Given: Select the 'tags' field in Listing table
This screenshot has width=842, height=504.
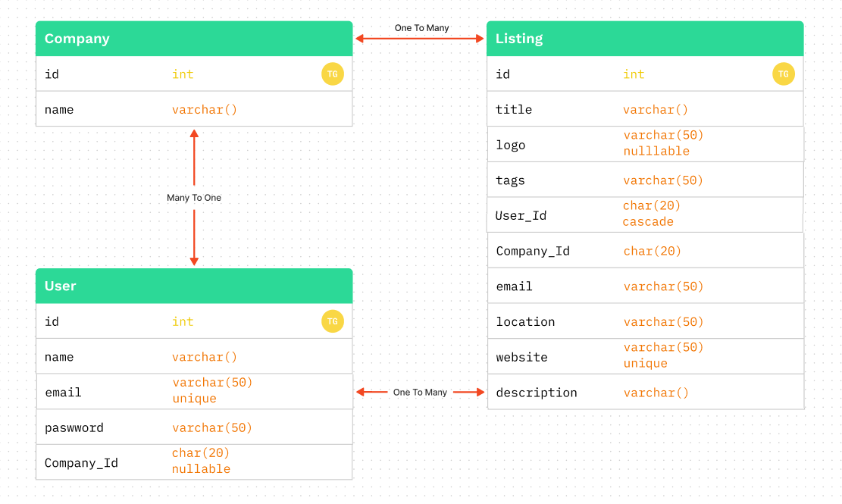Looking at the screenshot, I should pos(645,180).
